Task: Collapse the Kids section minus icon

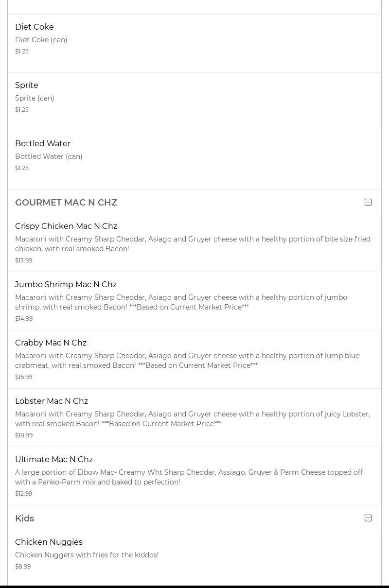Action: [x=368, y=518]
